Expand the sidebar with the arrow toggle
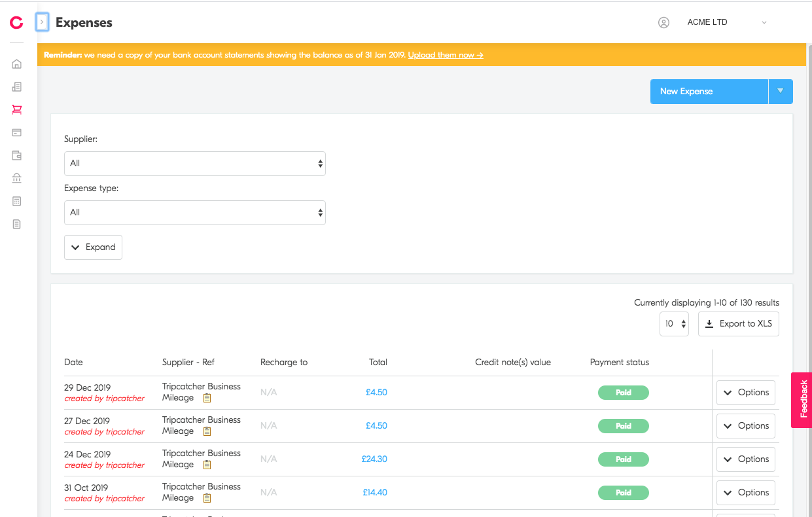Screen dimensions: 812x517 [x=42, y=22]
